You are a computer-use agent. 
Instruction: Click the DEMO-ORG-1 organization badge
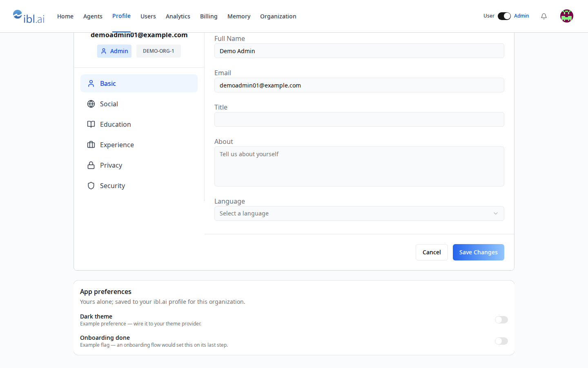158,51
